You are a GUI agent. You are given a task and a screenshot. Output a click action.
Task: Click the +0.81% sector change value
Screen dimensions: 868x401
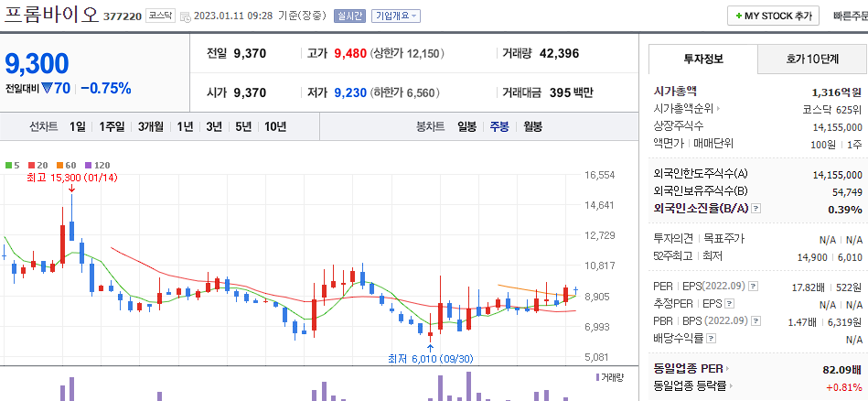coord(843,386)
